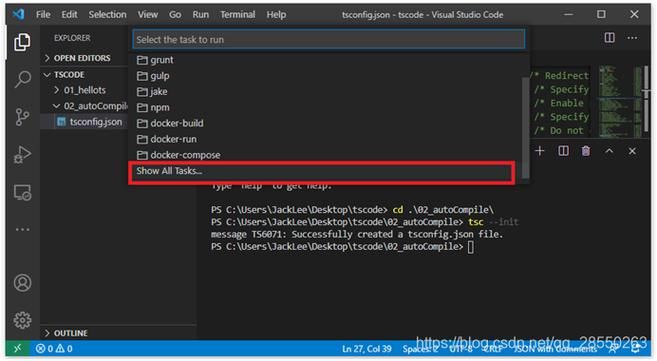Focus the Select the task to run field

[x=329, y=39]
